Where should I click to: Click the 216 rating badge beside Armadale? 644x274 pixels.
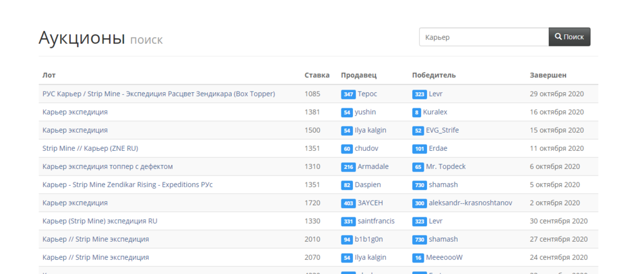pyautogui.click(x=348, y=166)
